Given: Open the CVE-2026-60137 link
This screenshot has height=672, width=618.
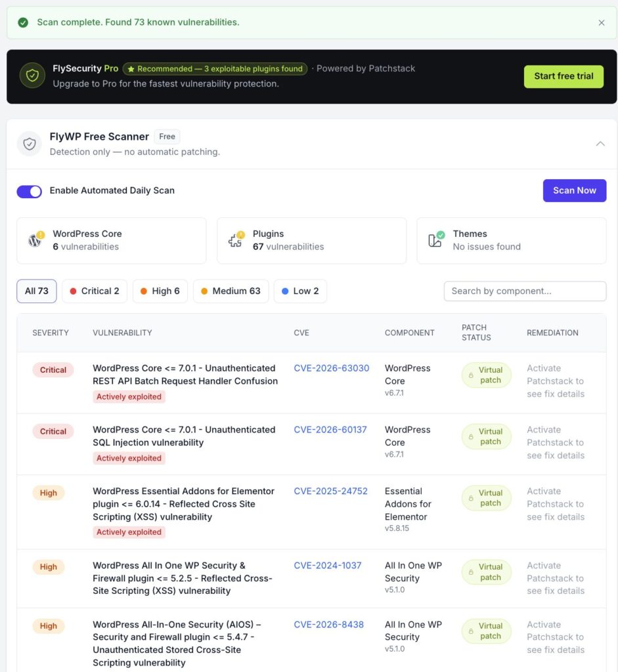Looking at the screenshot, I should (330, 429).
